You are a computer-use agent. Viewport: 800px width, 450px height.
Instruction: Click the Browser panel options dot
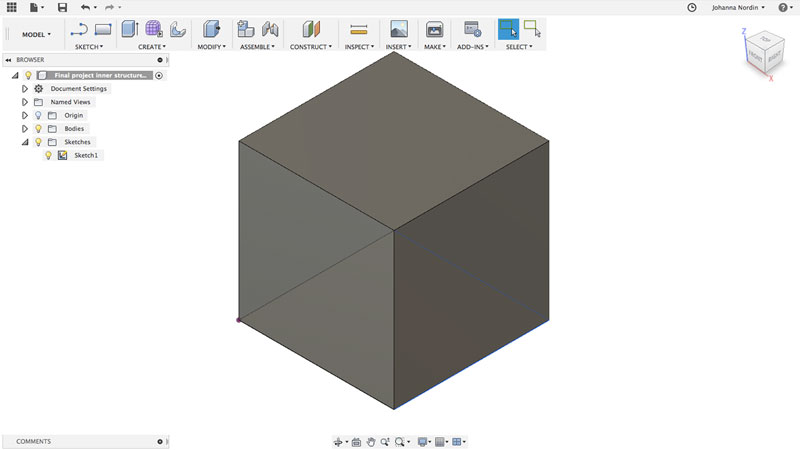(x=160, y=60)
